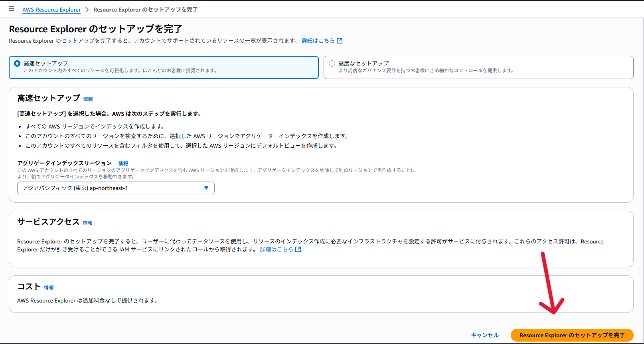Image resolution: width=644 pixels, height=344 pixels.
Task: Select the 高速セットアップ radio option
Action: click(x=17, y=63)
